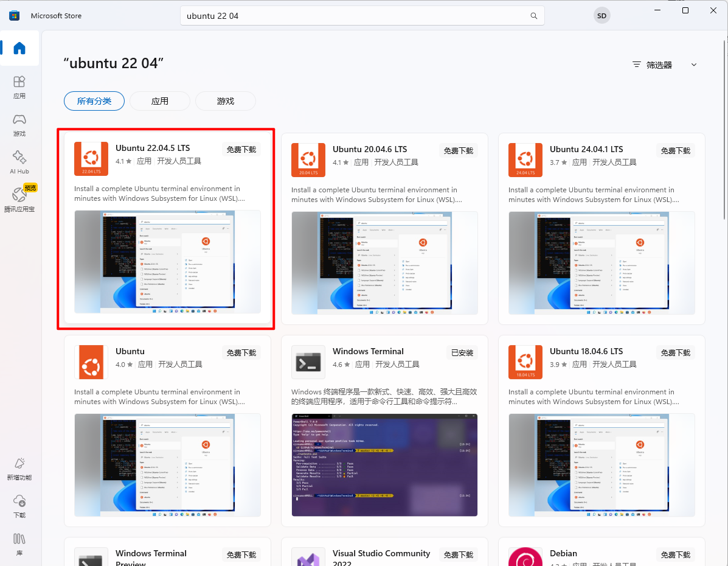
Task: Select the 所有分类 category tab
Action: [x=94, y=101]
